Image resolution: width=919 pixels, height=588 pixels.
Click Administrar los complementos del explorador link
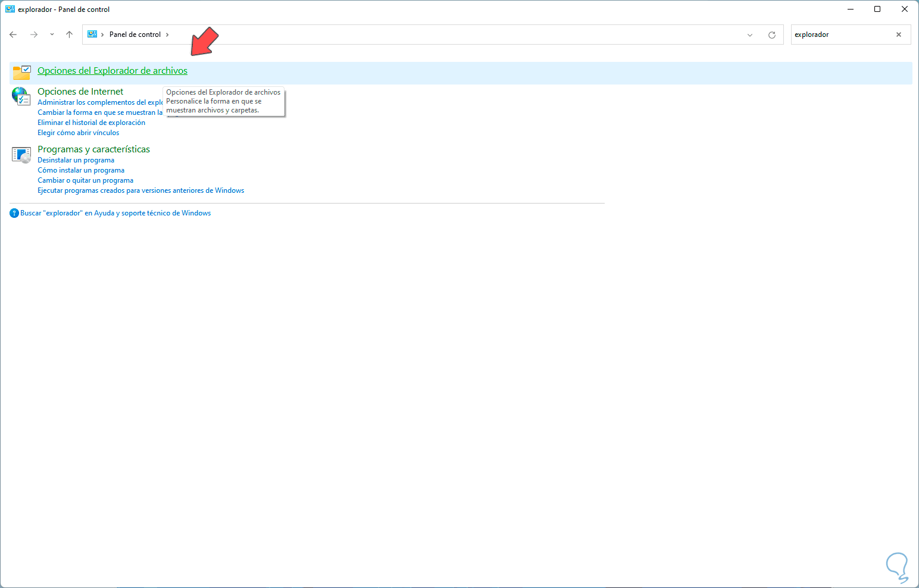click(100, 102)
